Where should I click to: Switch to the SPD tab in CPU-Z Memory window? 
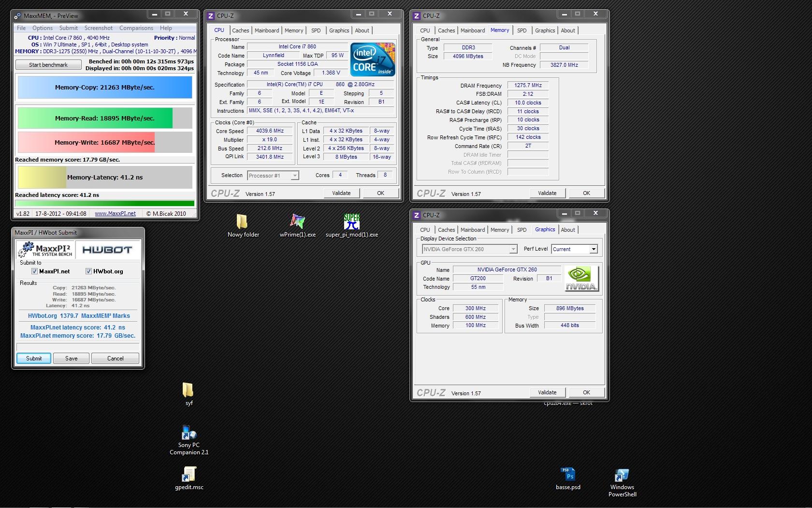[522, 30]
